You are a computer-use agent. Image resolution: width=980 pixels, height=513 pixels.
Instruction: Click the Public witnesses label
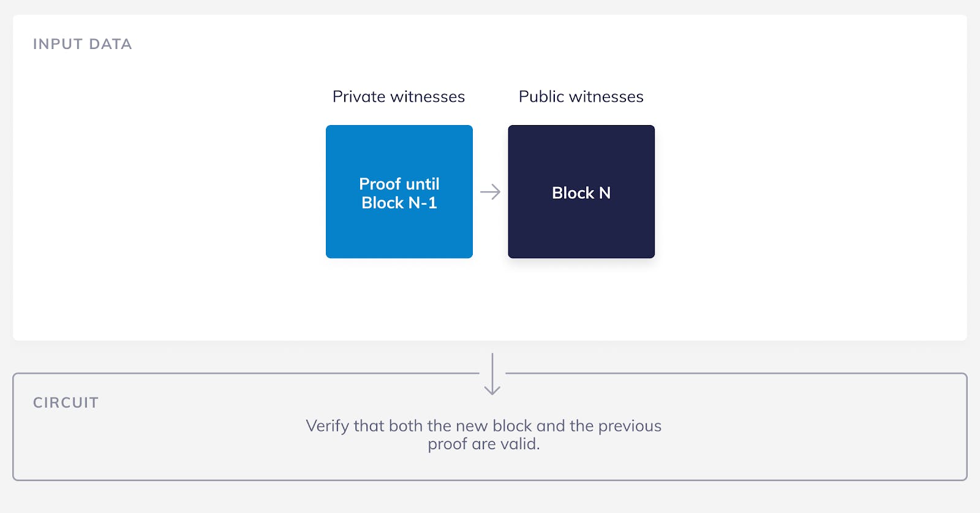(581, 97)
